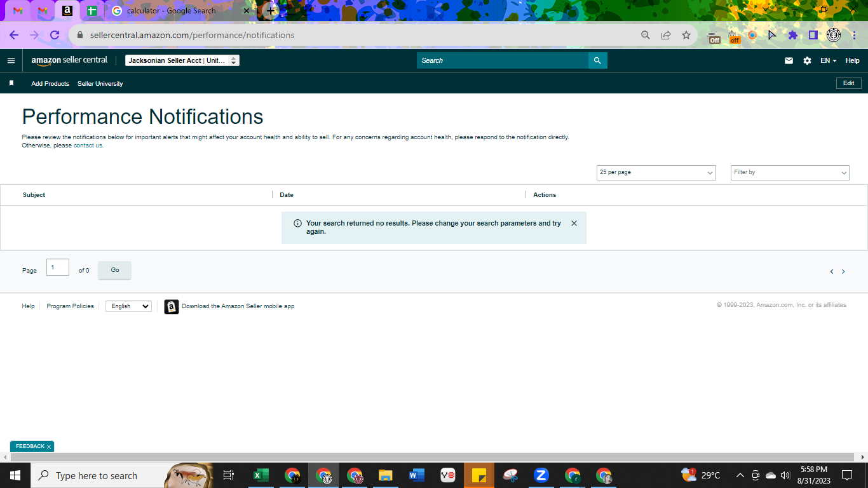Viewport: 868px width, 488px height.
Task: Click Download the Amazon Seller mobile app
Action: (238, 306)
